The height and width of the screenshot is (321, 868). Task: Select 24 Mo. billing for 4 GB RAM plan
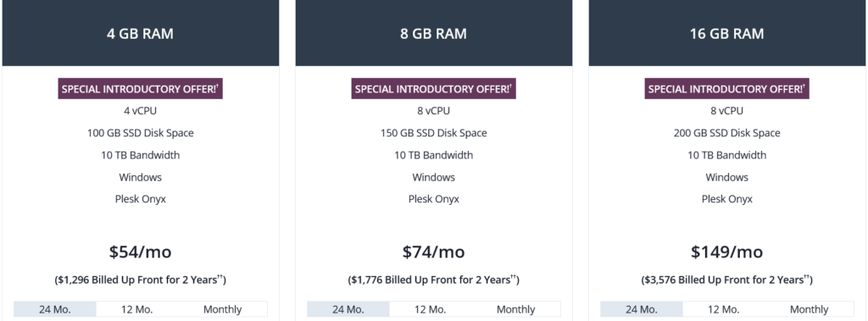[x=55, y=309]
